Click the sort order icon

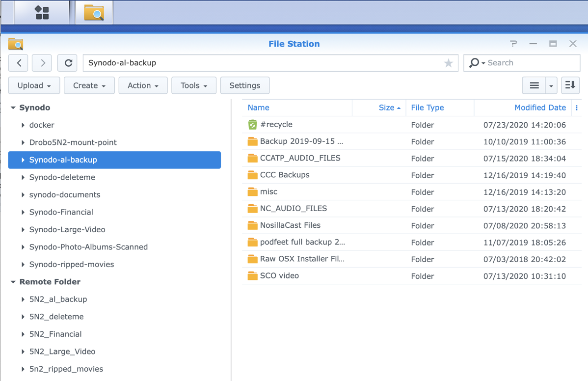(570, 85)
